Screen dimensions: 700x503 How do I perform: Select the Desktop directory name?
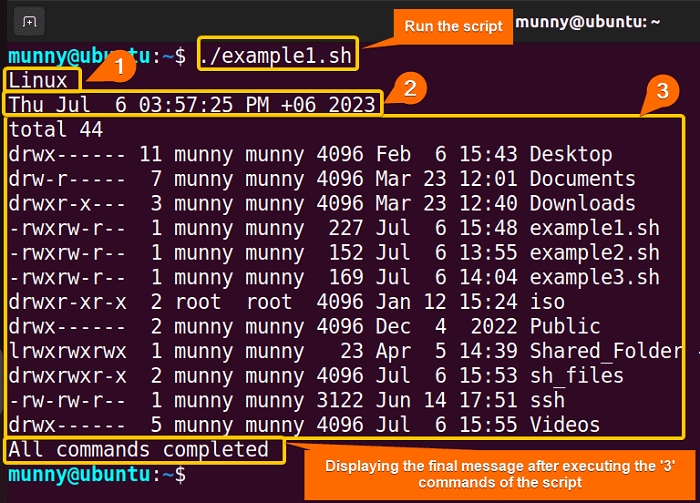click(x=571, y=155)
